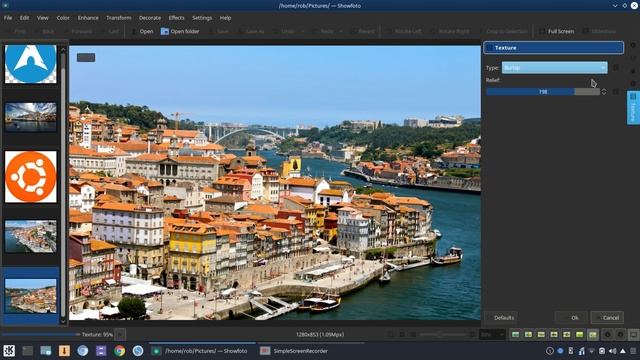Viewport: 640px width, 360px height.
Task: Reset the texture Type to default
Action: [616, 68]
